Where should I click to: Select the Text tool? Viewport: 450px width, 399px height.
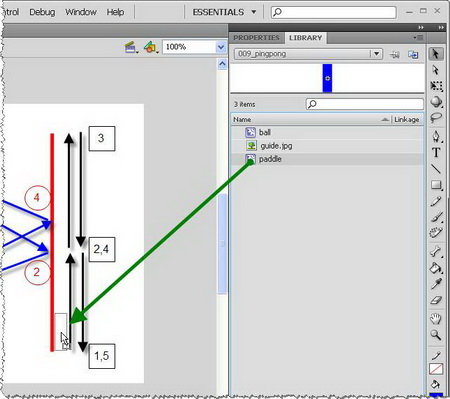click(x=436, y=153)
